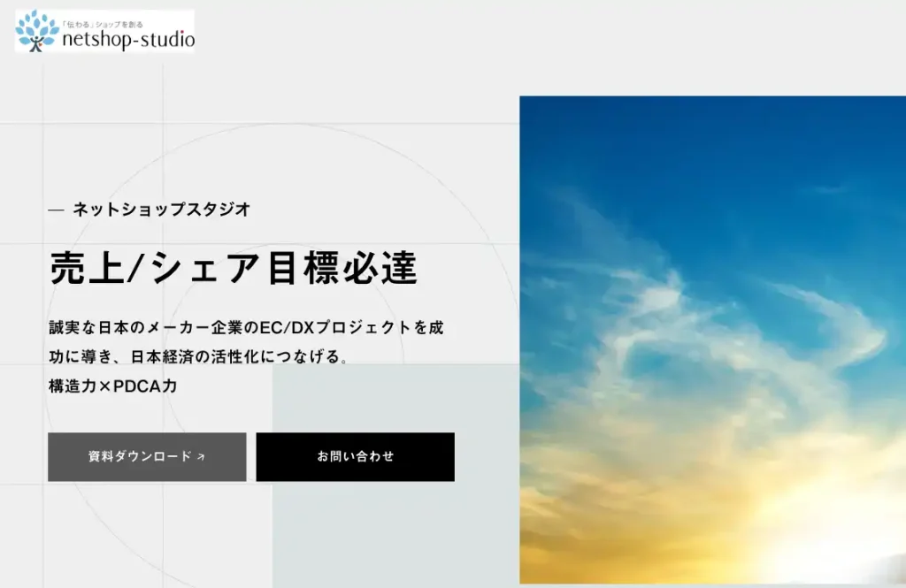The width and height of the screenshot is (906, 588).
Task: Click the person figure inside the logo mark
Action: coord(36,42)
